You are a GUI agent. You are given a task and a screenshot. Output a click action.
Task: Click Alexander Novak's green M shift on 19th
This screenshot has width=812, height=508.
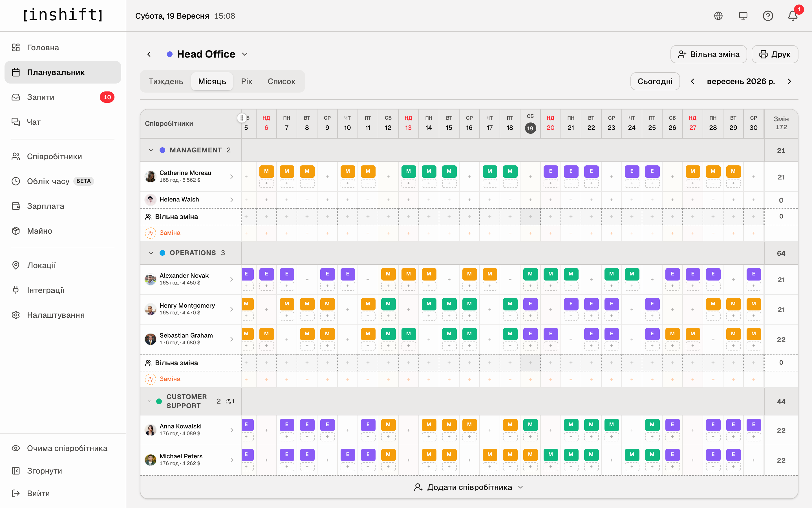[530, 274]
